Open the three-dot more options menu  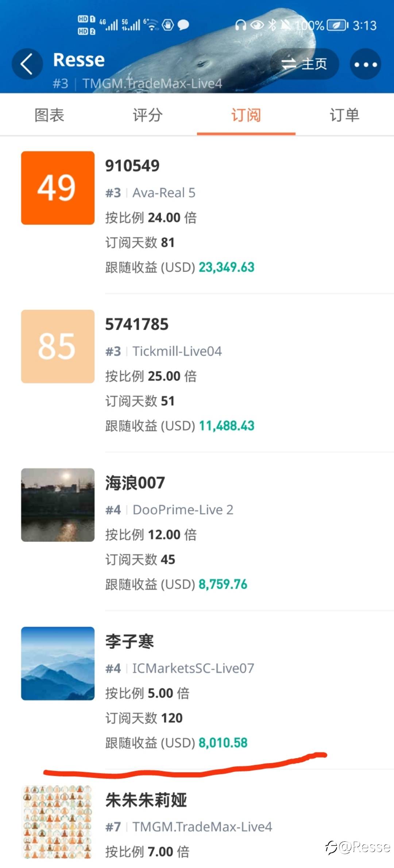tap(366, 64)
